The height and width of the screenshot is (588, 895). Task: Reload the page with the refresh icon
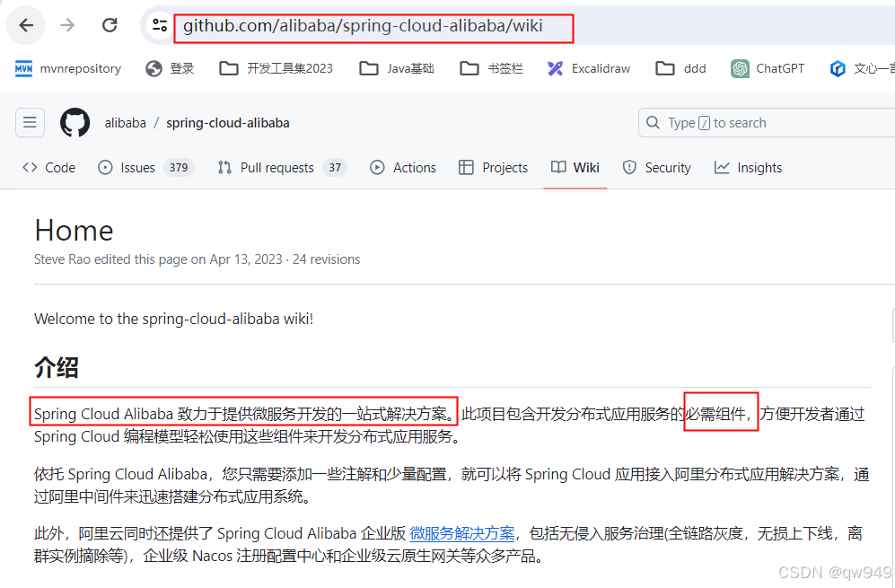click(x=110, y=25)
